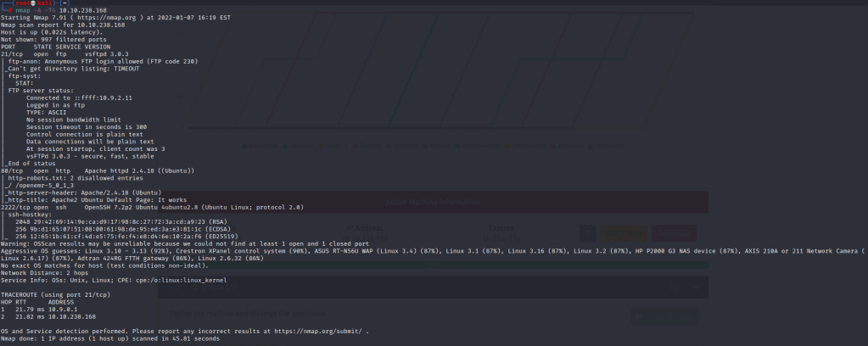Click the question mark help button in machine panel
Viewport: 868px width, 346px height.
pos(585,233)
